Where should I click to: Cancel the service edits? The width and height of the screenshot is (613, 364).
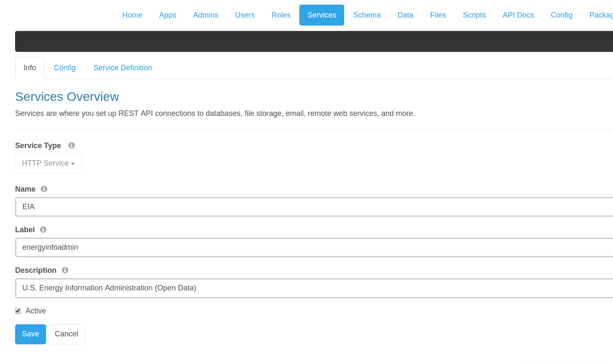tap(66, 334)
